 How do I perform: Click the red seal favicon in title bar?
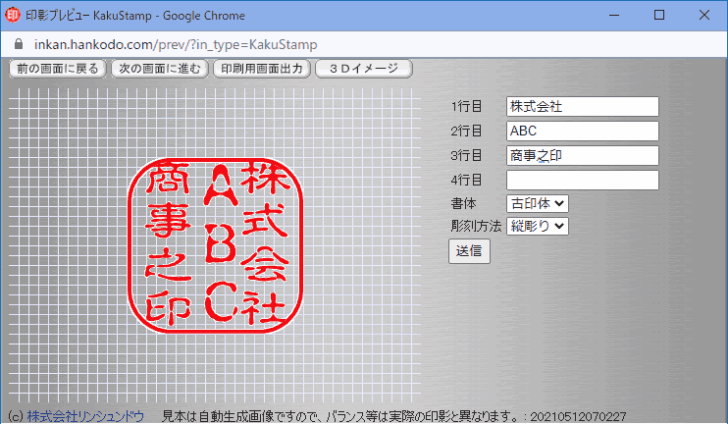pyautogui.click(x=13, y=15)
